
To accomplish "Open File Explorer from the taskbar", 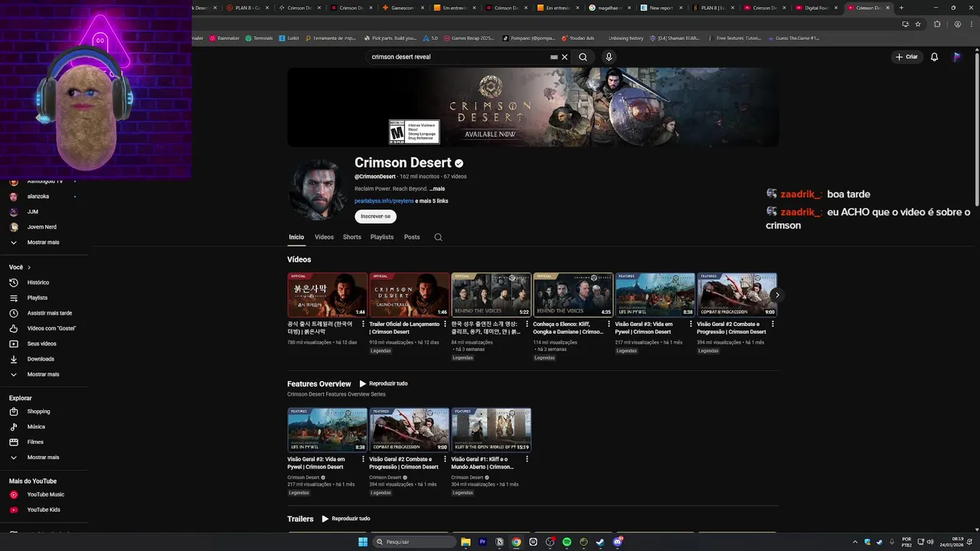I will coord(465,542).
